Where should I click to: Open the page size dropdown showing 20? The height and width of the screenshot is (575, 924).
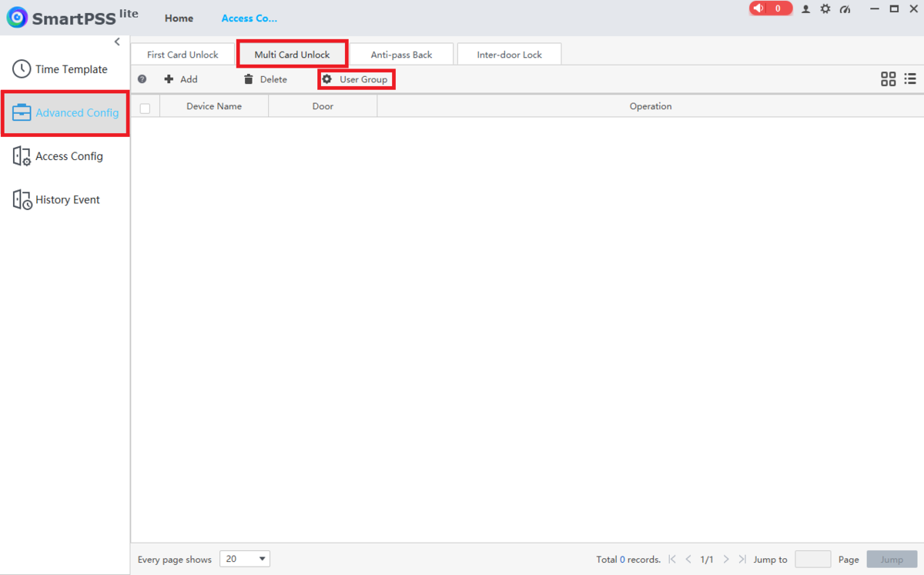(245, 559)
